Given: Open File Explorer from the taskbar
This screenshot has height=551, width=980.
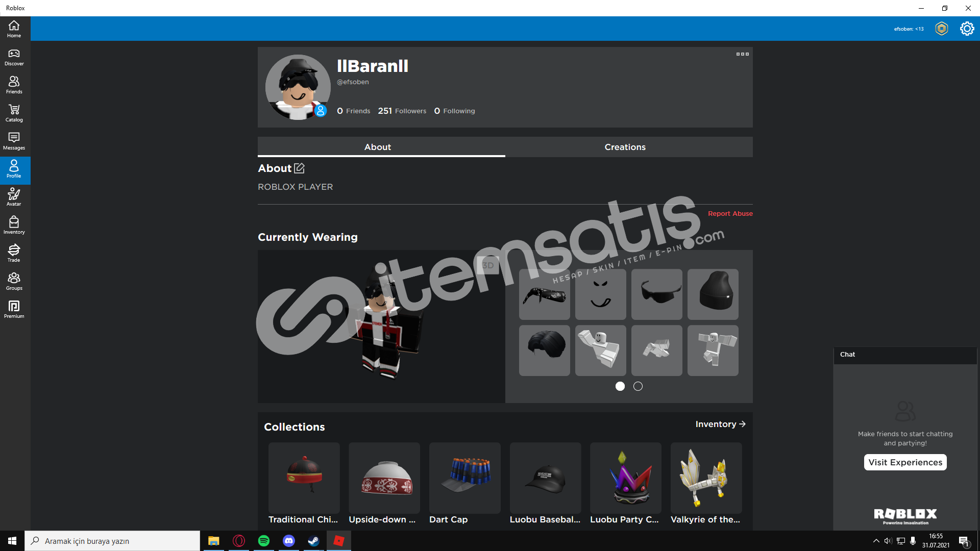Looking at the screenshot, I should pos(214,541).
